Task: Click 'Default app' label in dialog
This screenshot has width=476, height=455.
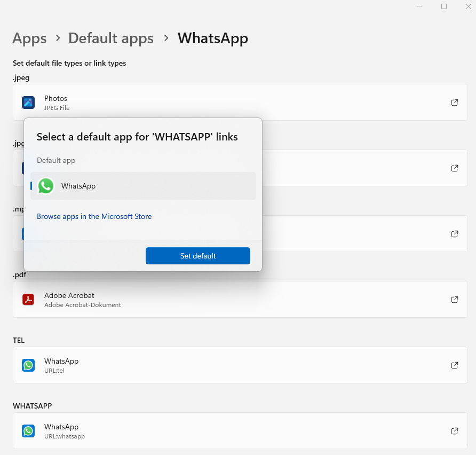Action: tap(56, 160)
